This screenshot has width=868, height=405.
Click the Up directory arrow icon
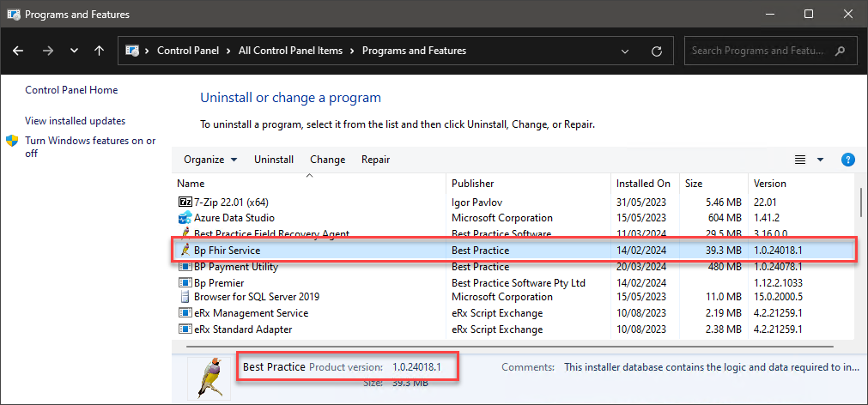[x=99, y=51]
